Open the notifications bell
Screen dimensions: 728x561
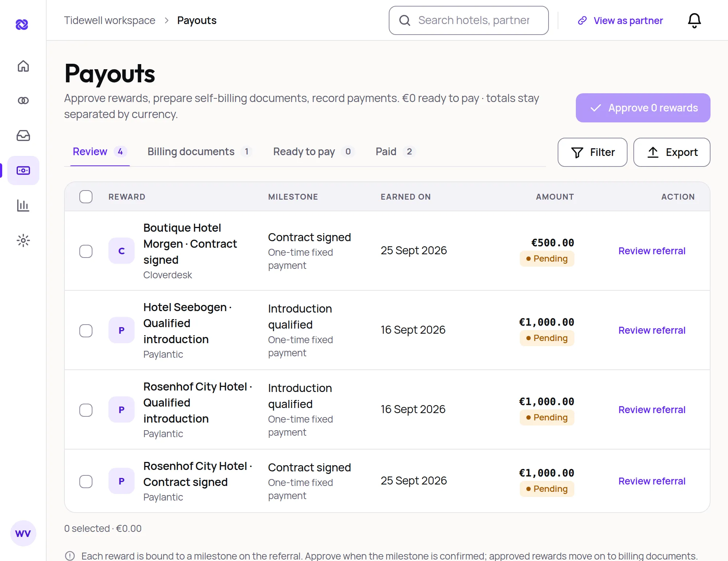pyautogui.click(x=694, y=20)
